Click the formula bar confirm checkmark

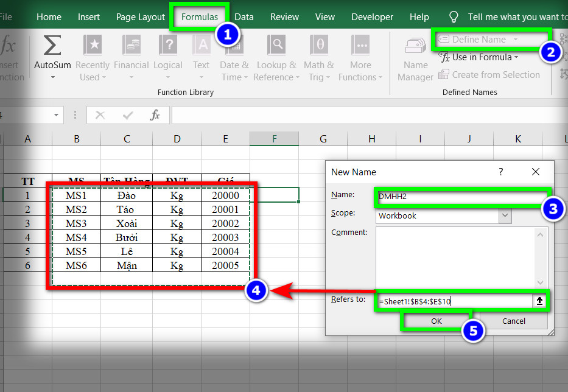128,115
